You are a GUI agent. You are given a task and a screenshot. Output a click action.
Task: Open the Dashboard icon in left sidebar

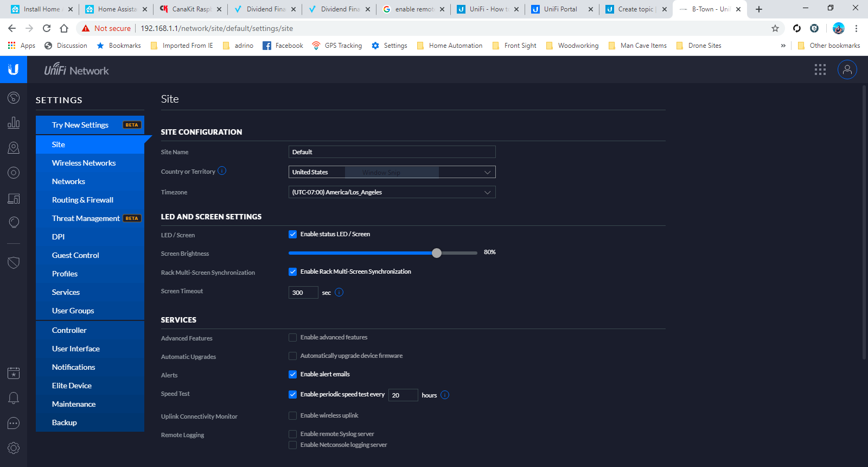pyautogui.click(x=14, y=98)
